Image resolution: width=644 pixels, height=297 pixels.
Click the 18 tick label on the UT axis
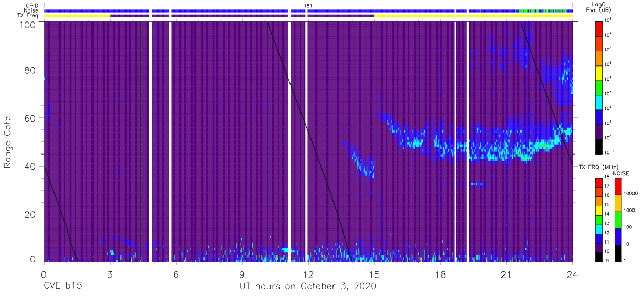click(441, 274)
